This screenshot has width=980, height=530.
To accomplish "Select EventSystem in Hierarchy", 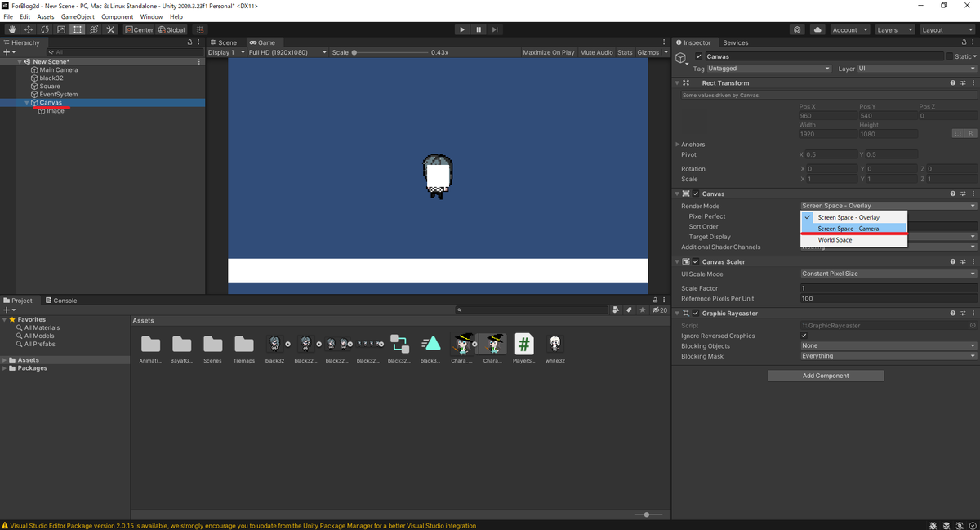I will pos(59,94).
